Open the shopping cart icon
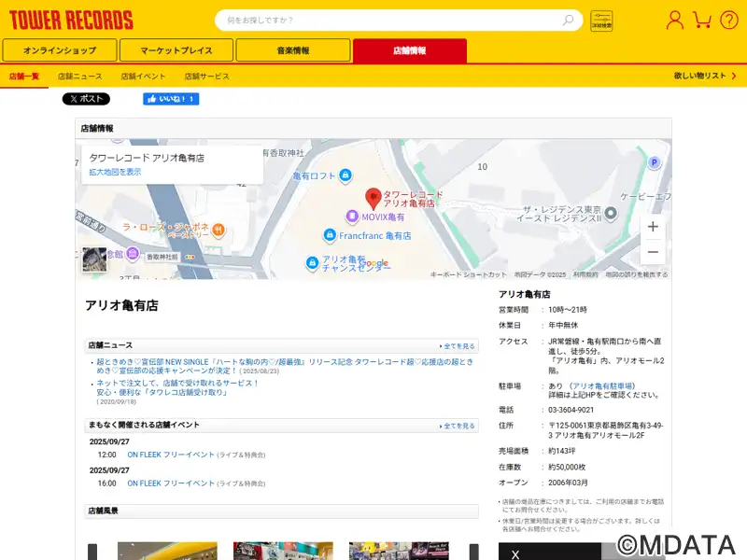The height and width of the screenshot is (560, 747). coord(702,20)
